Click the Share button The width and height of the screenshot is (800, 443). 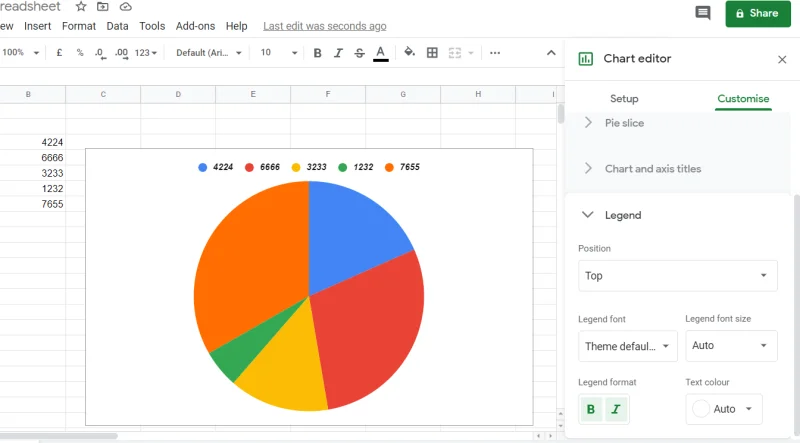758,13
